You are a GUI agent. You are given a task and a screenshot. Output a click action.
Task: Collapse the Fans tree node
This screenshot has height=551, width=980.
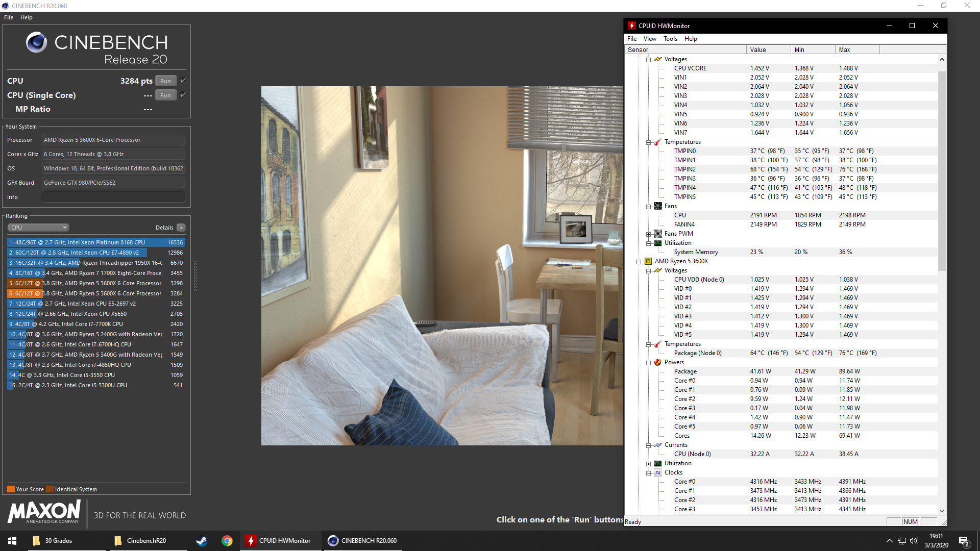[649, 207]
